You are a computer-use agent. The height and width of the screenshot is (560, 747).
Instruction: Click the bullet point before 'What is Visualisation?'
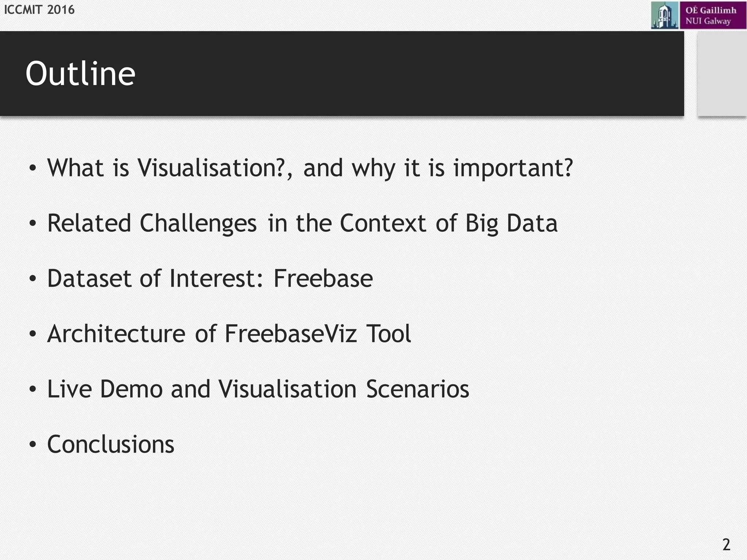click(x=33, y=168)
